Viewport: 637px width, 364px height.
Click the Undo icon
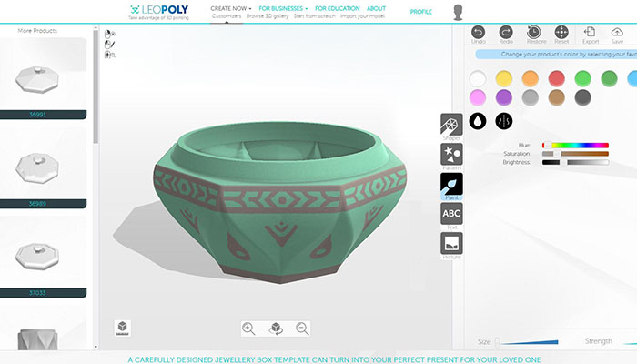click(478, 32)
